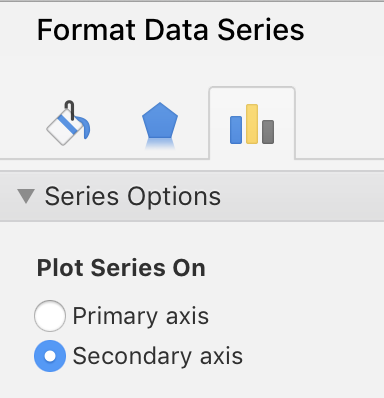Choose the Primary axis text label

pyautogui.click(x=141, y=316)
